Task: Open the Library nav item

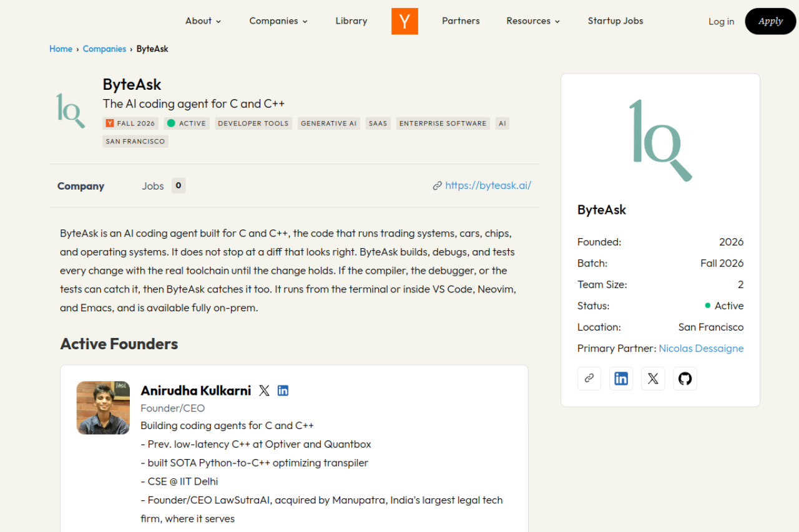Action: [x=351, y=21]
